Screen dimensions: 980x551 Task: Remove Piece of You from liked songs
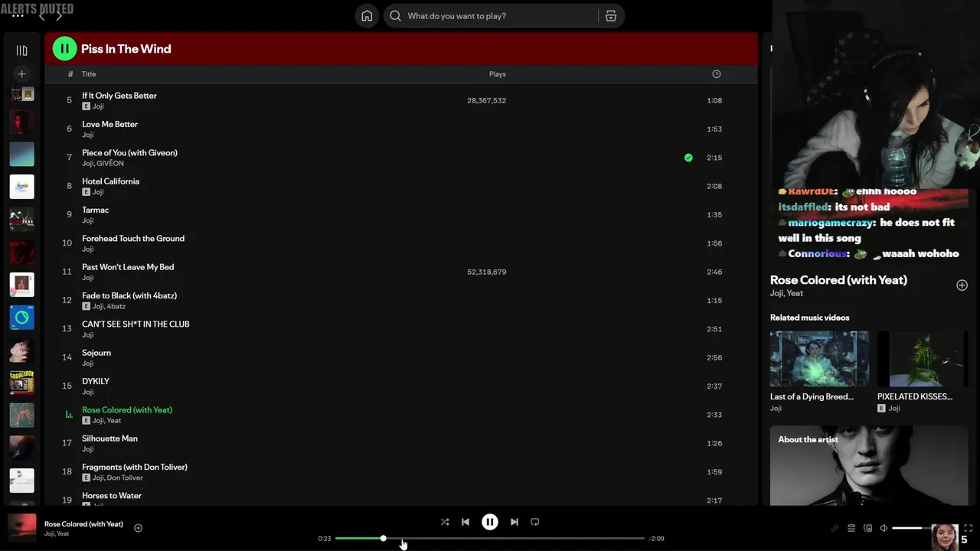pos(688,158)
